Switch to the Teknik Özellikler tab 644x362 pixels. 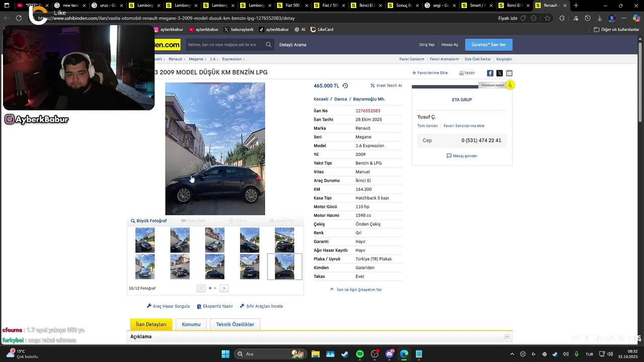coord(235,324)
